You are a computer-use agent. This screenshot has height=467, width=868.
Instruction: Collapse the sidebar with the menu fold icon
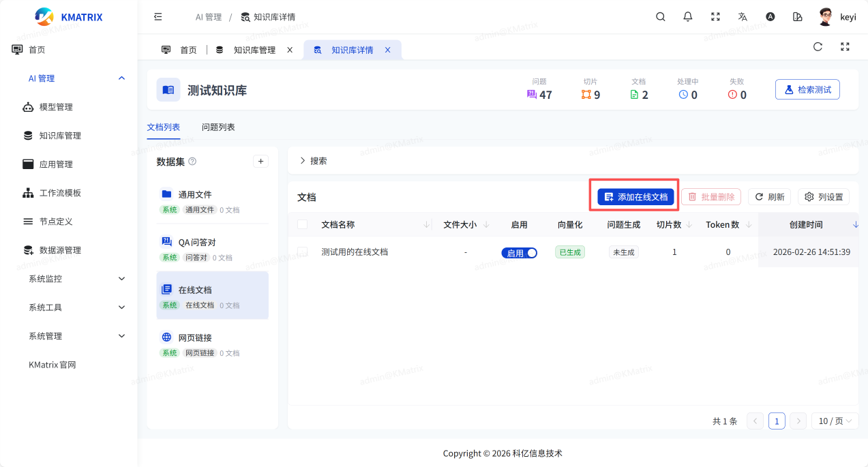(x=158, y=17)
